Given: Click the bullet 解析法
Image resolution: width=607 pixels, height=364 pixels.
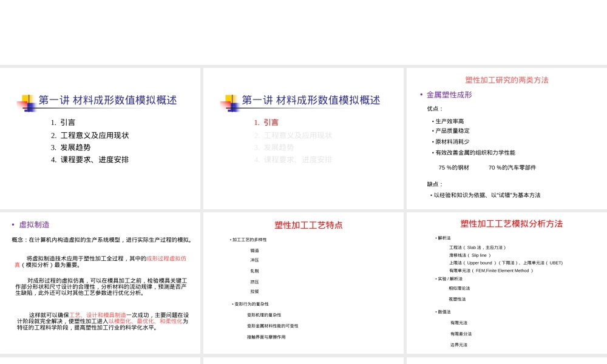Looking at the screenshot, I should click(x=444, y=238).
